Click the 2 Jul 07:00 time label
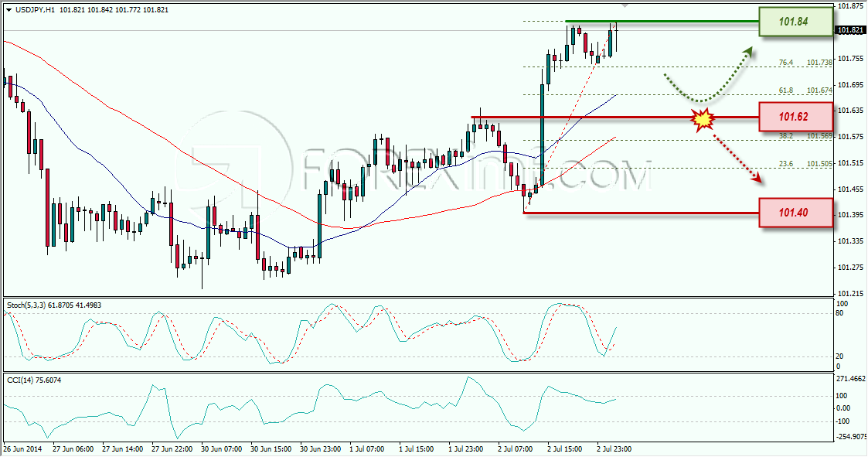The width and height of the screenshot is (868, 457). coord(516,448)
